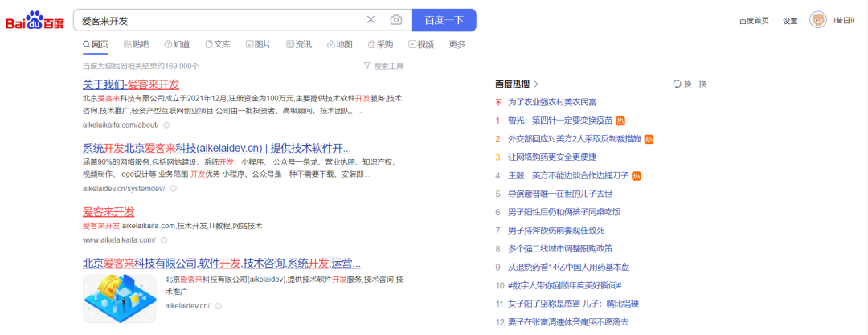Screen dimensions: 868x335
Task: Click the isometric result thumbnail image
Action: tap(120, 299)
